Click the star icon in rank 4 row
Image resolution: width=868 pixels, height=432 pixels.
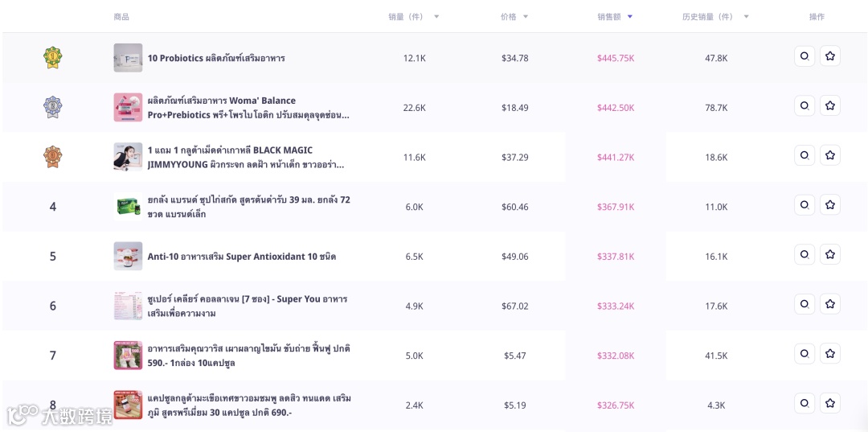(830, 204)
